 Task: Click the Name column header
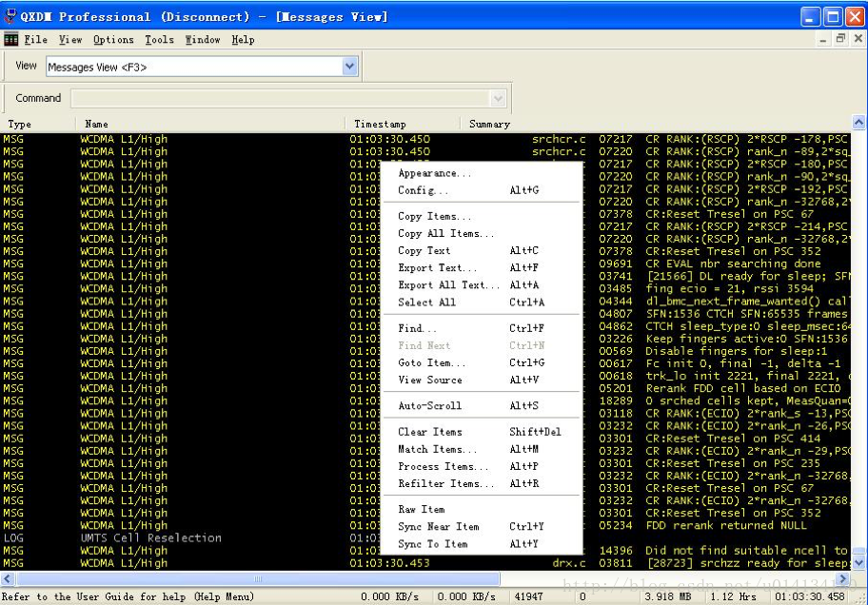point(210,124)
